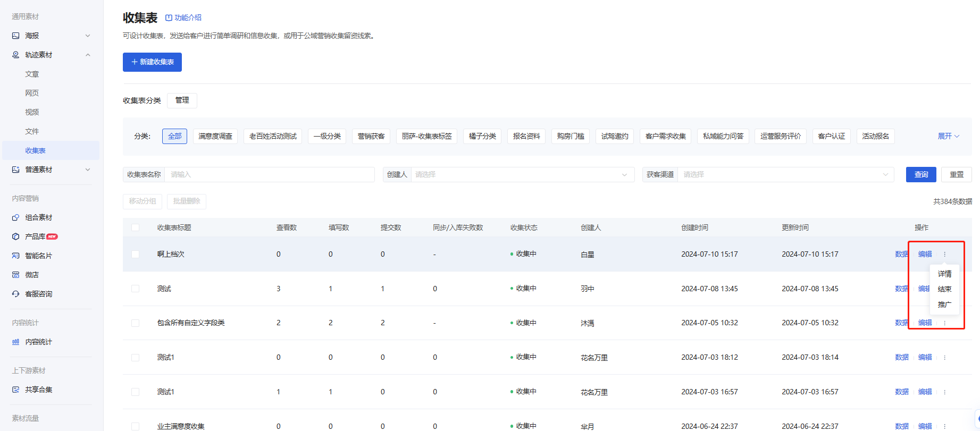Click the 功能介绍 book icon

pos(169,18)
